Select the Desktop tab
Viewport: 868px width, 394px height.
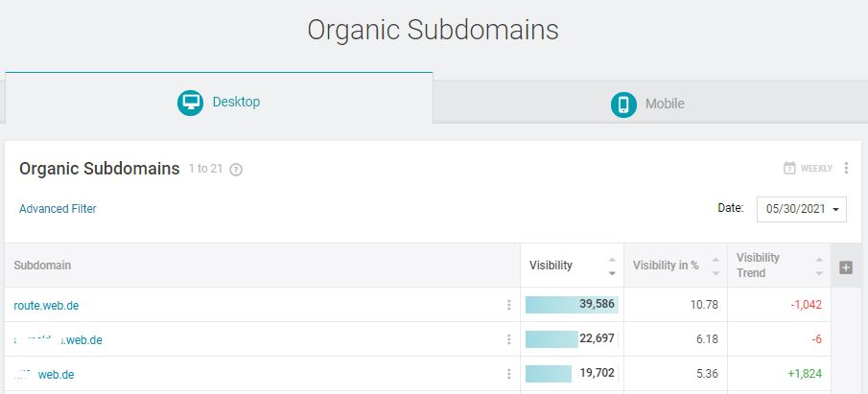coord(220,98)
